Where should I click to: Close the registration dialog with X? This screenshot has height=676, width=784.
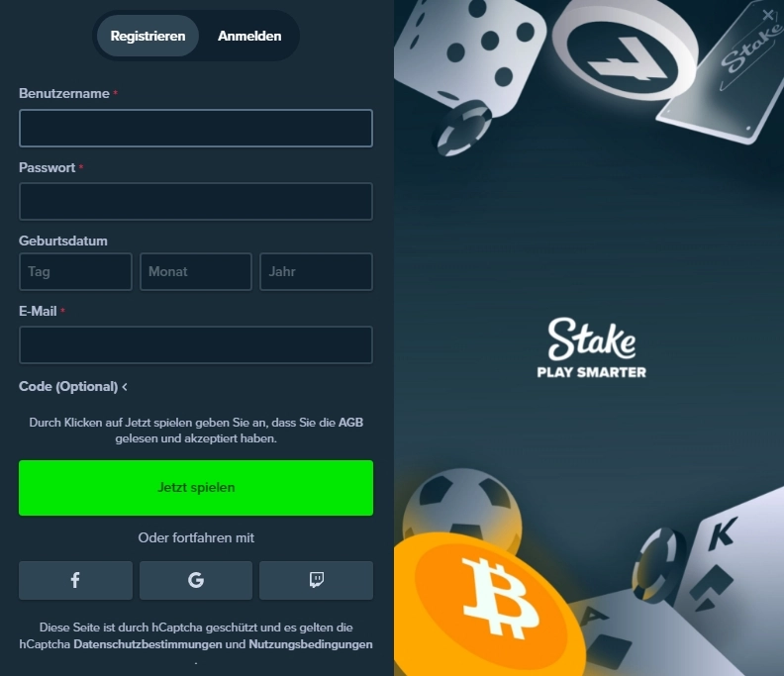pyautogui.click(x=768, y=15)
